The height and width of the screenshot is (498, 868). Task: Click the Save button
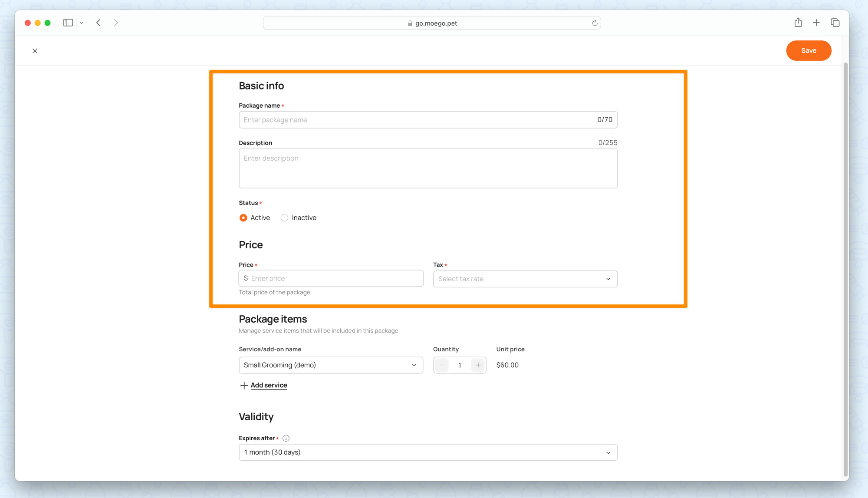(x=808, y=51)
